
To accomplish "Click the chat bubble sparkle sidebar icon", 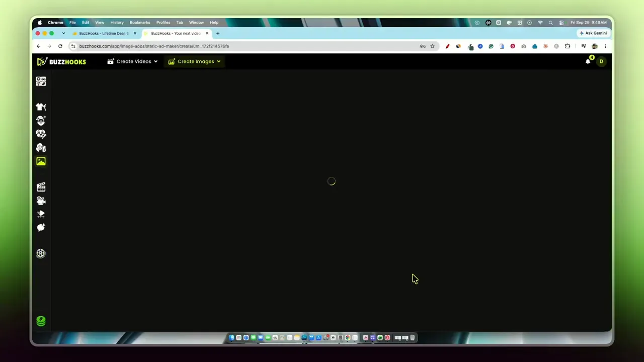I will point(41,228).
